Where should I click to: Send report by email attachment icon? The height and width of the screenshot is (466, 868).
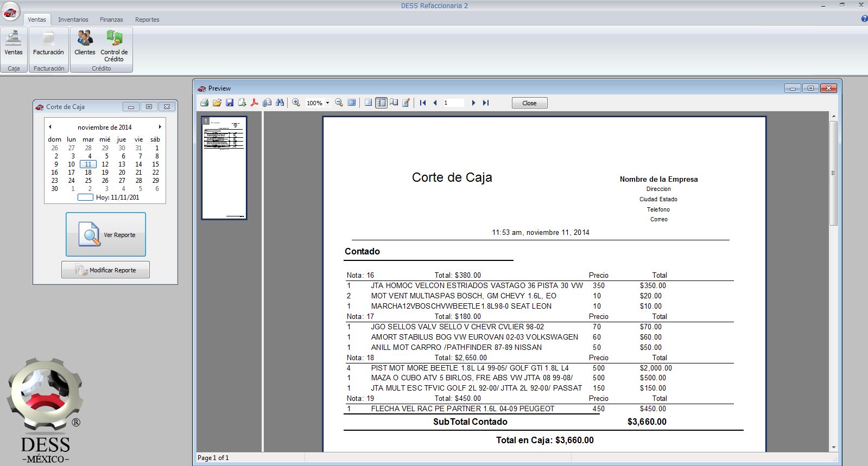tap(267, 103)
